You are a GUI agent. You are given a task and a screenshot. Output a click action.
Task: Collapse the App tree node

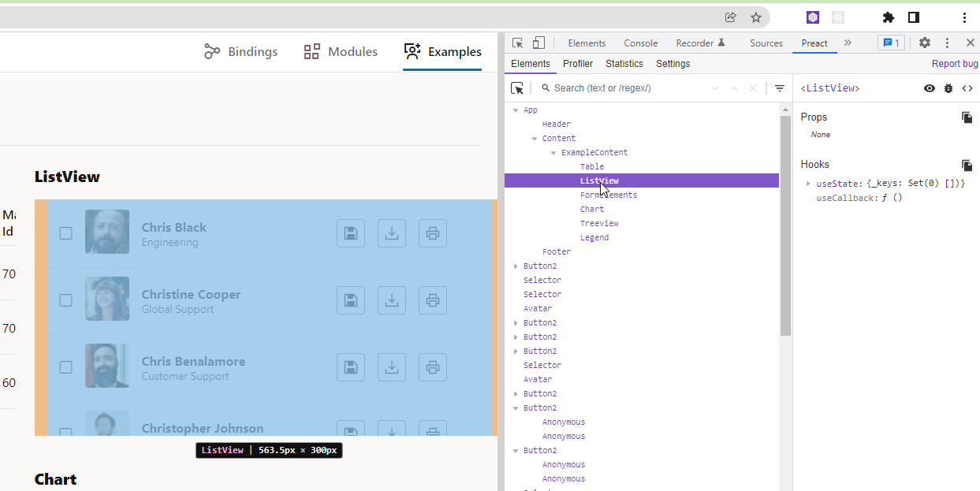coord(516,110)
